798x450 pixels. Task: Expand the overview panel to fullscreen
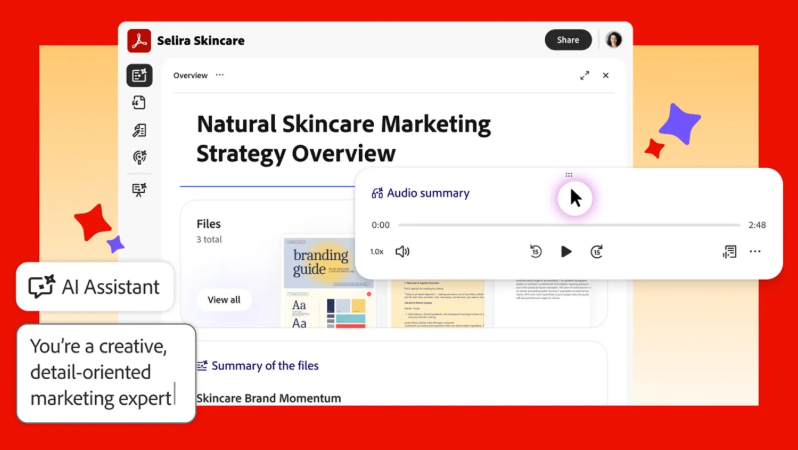point(585,75)
